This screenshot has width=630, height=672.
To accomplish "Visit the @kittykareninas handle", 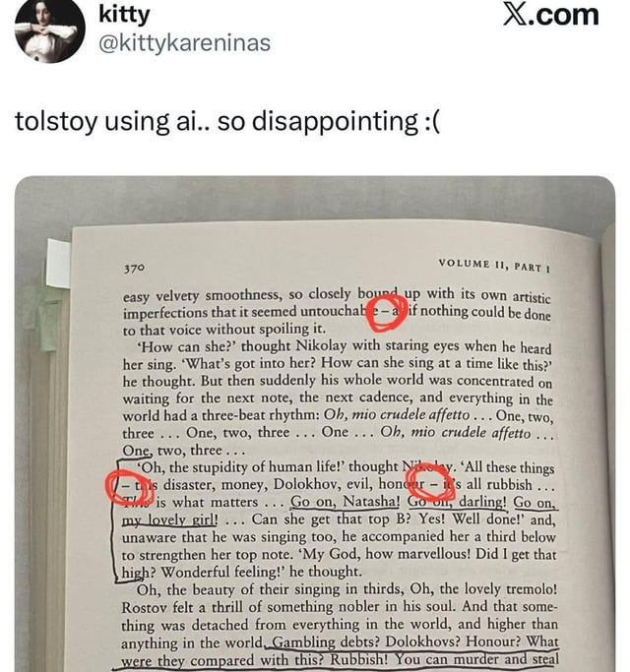I will (184, 43).
